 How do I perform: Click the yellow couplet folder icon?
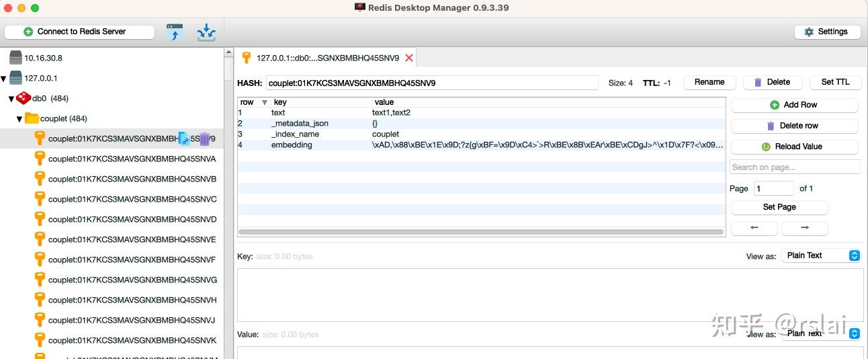pos(32,118)
